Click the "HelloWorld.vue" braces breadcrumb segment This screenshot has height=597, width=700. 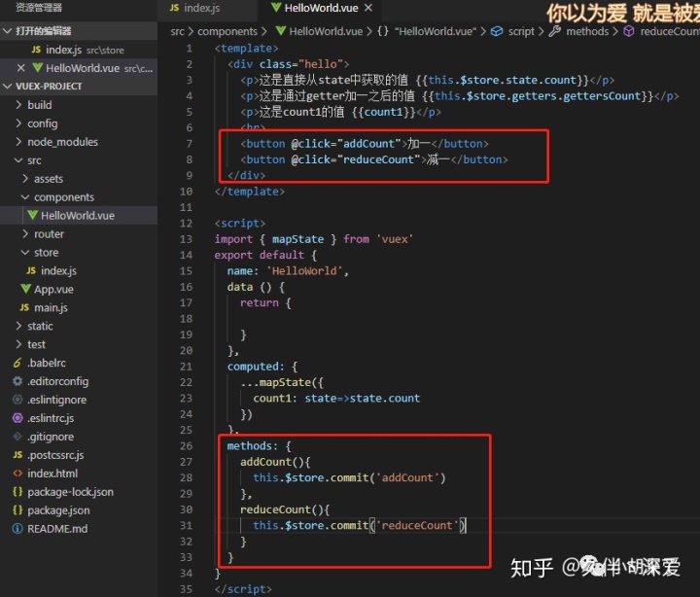pyautogui.click(x=427, y=31)
